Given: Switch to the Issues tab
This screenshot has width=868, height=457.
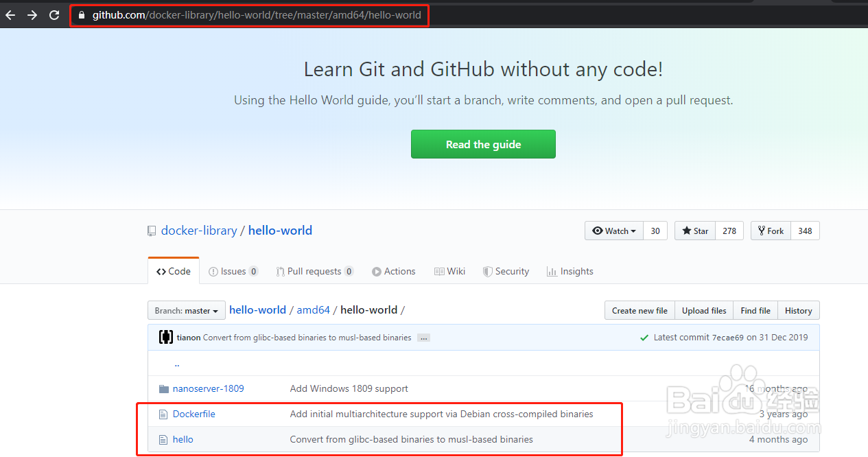Looking at the screenshot, I should pos(233,271).
